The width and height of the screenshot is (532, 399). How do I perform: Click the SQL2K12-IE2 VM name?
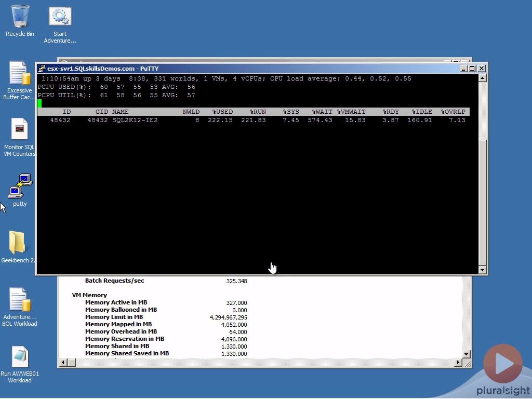[x=135, y=120]
